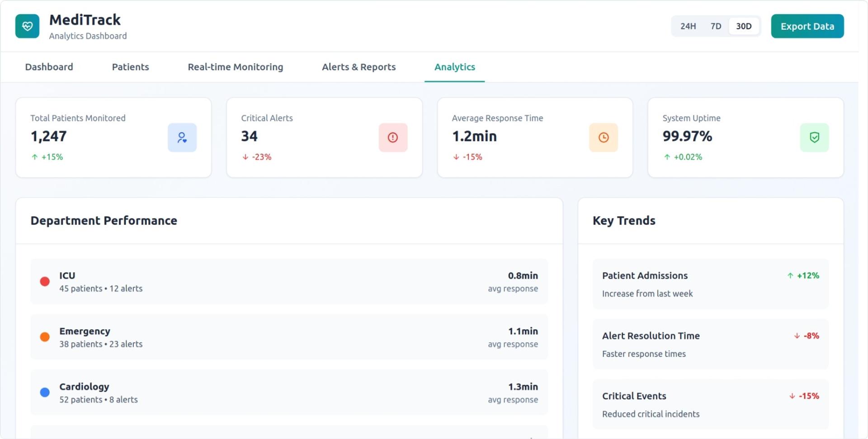This screenshot has width=868, height=439.
Task: Click '45 patients • 12 alerts' text
Action: tap(101, 289)
